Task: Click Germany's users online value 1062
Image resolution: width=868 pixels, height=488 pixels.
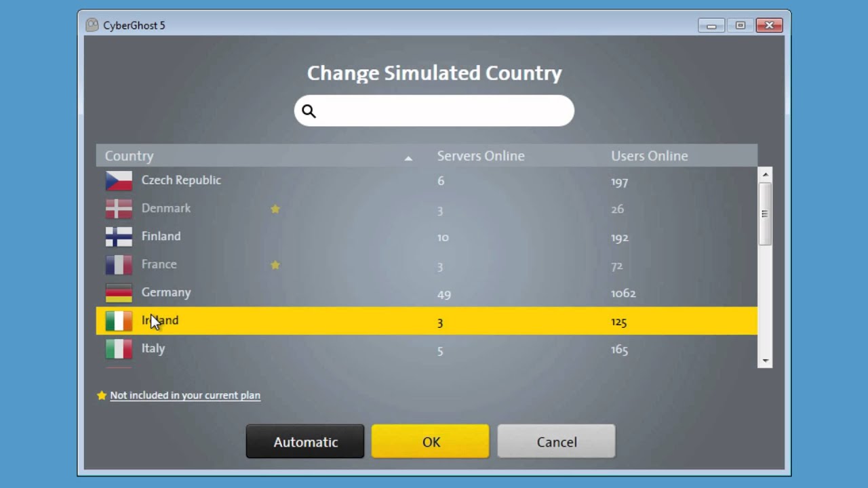Action: tap(623, 293)
